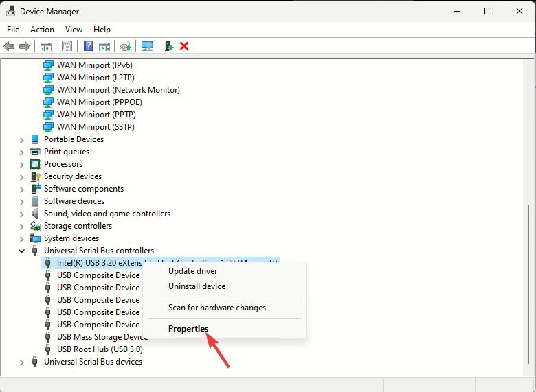Screen dimensions: 536x392
Task: Open the Properties sheet toolbar icon
Action: [x=67, y=46]
